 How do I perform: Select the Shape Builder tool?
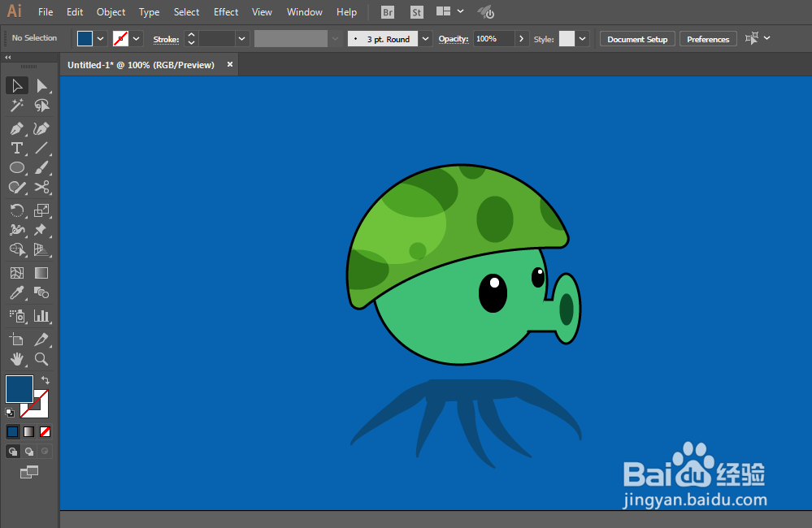17,249
